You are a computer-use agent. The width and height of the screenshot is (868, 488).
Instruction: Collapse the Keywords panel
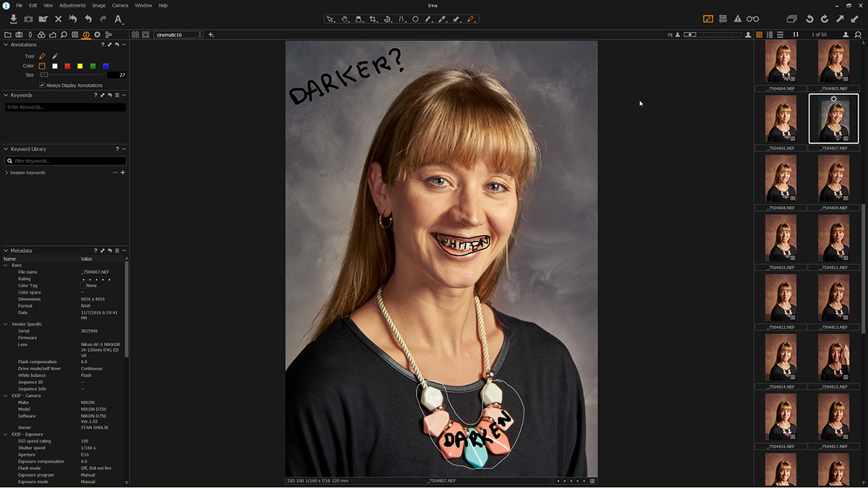coord(7,95)
